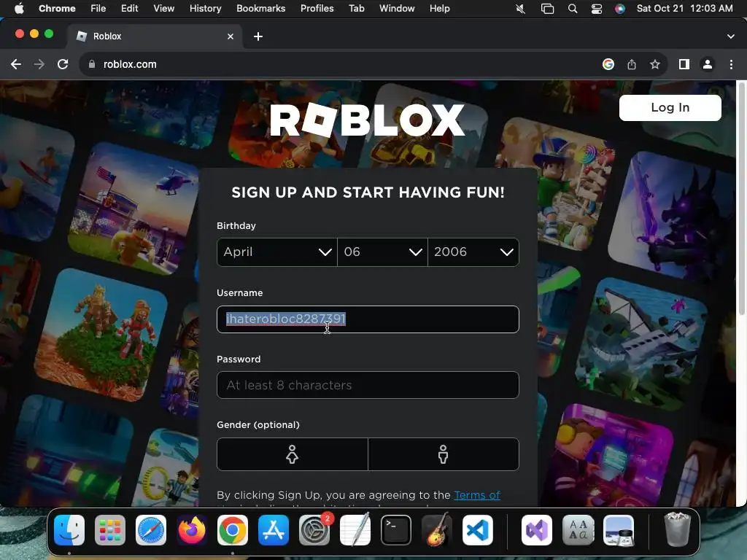Open Font Book from the Dock
Viewport: 747px width, 560px height.
point(578,530)
